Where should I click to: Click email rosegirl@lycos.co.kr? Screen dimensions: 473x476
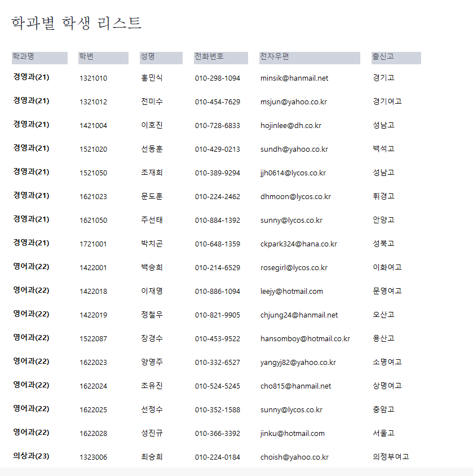[x=294, y=268]
